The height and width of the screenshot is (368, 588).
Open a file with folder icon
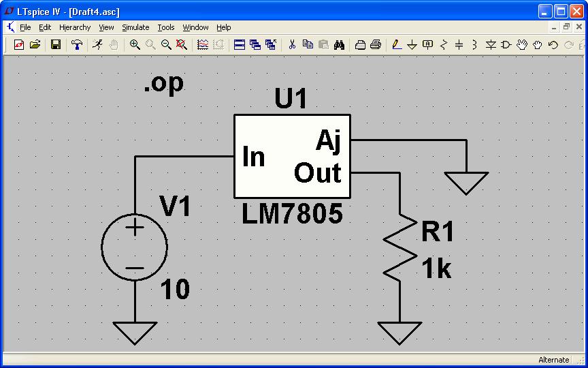[35, 45]
